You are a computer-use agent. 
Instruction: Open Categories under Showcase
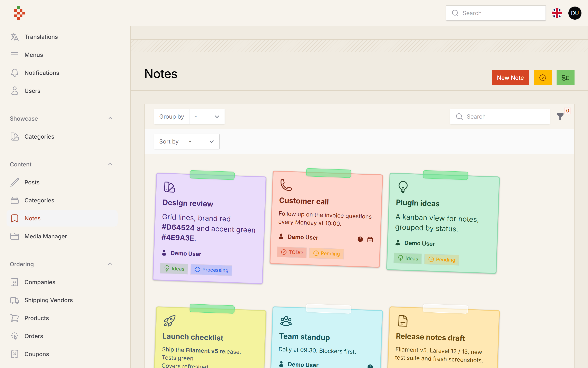click(62, 137)
